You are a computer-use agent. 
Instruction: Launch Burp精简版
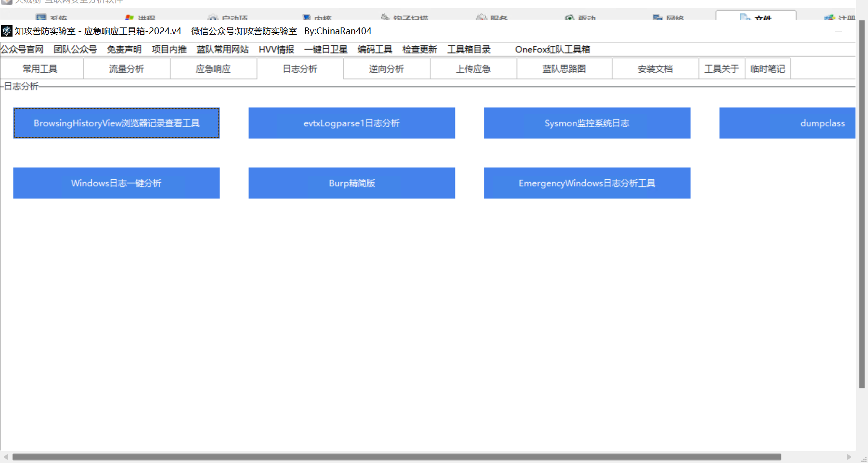pos(352,183)
